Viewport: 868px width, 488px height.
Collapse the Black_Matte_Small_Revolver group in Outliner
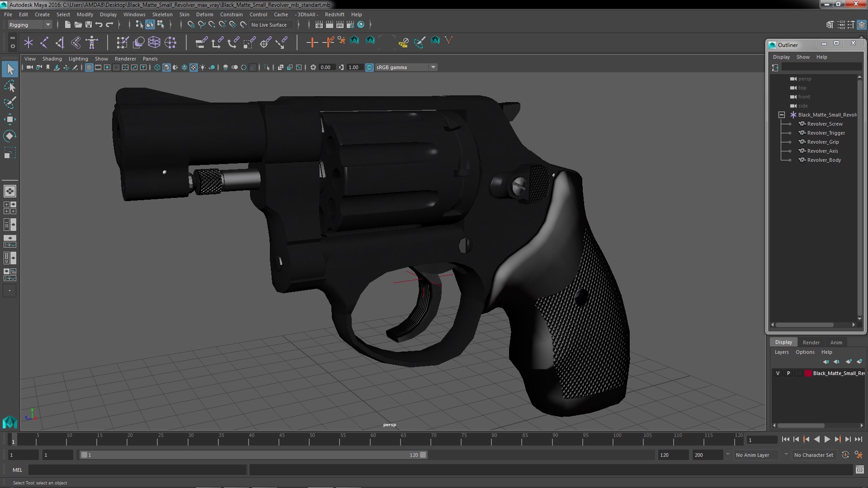(x=781, y=115)
